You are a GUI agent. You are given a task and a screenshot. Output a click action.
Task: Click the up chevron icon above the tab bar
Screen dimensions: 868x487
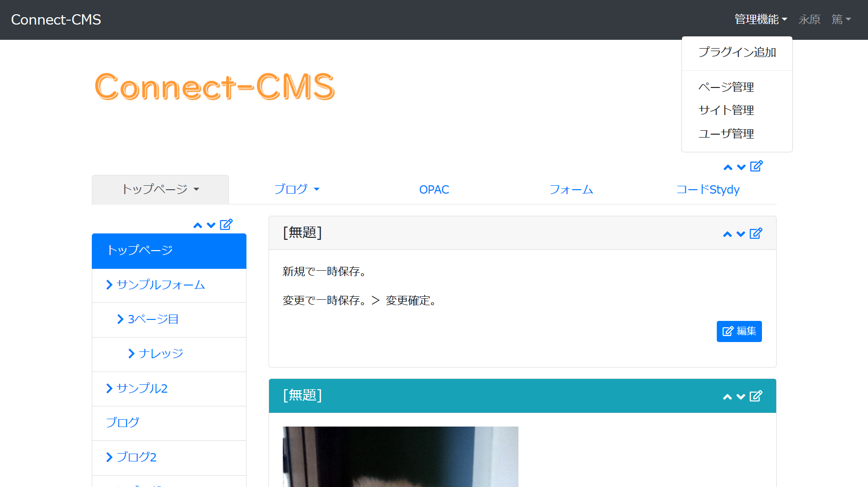point(728,167)
